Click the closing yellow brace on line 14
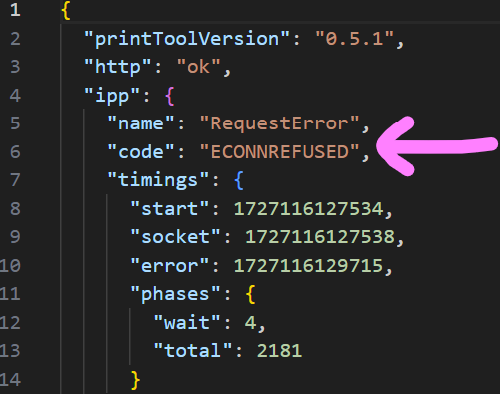Viewport: 500px width, 394px height. (x=135, y=380)
